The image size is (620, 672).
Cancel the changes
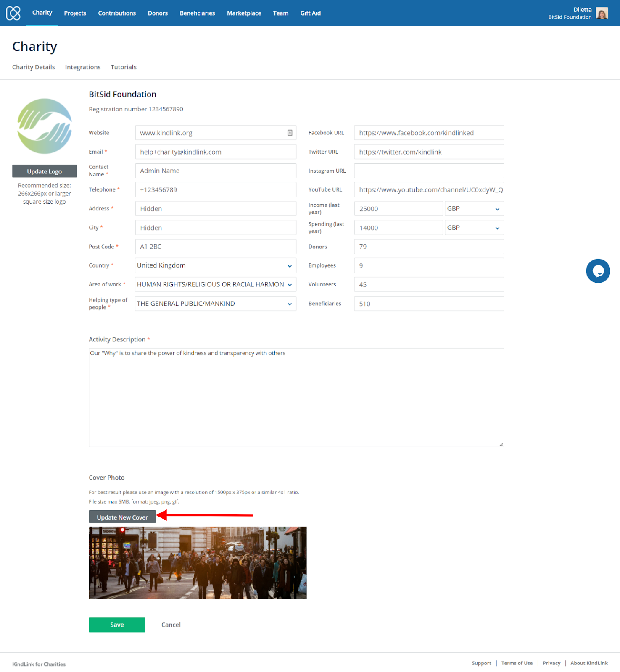coord(171,625)
